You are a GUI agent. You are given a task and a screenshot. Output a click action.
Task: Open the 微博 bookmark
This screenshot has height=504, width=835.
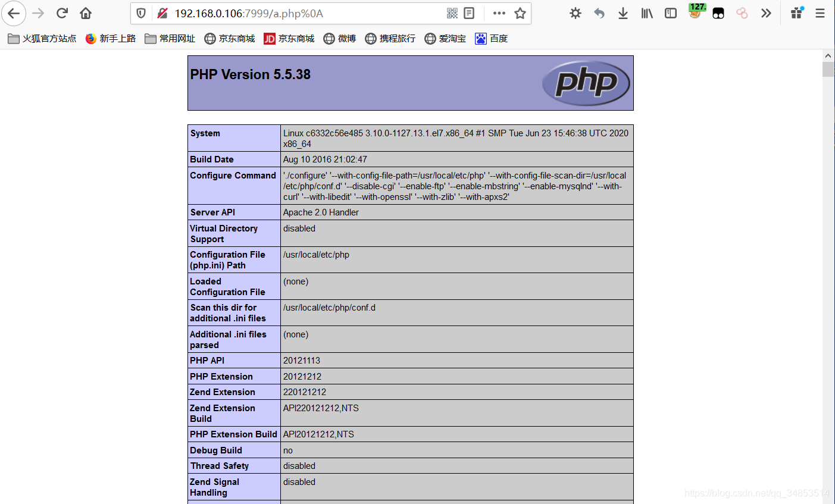point(340,39)
